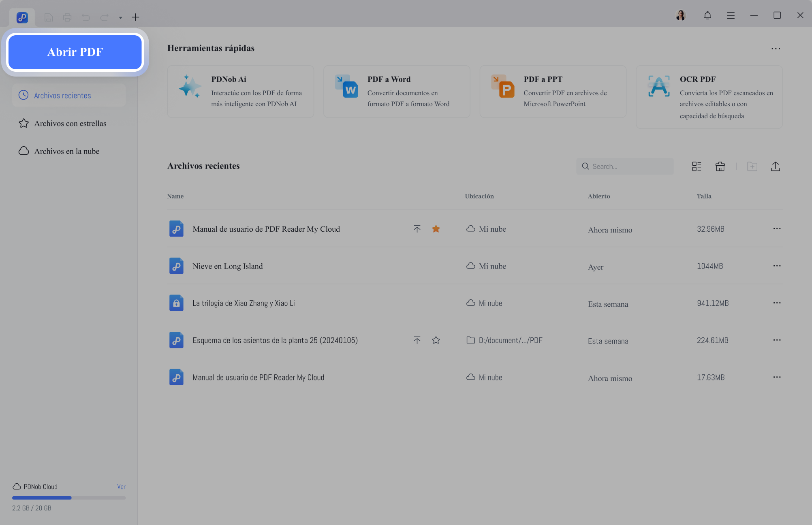Open Esquema de los asientos de la planta 25
This screenshot has height=525, width=812.
pos(275,340)
